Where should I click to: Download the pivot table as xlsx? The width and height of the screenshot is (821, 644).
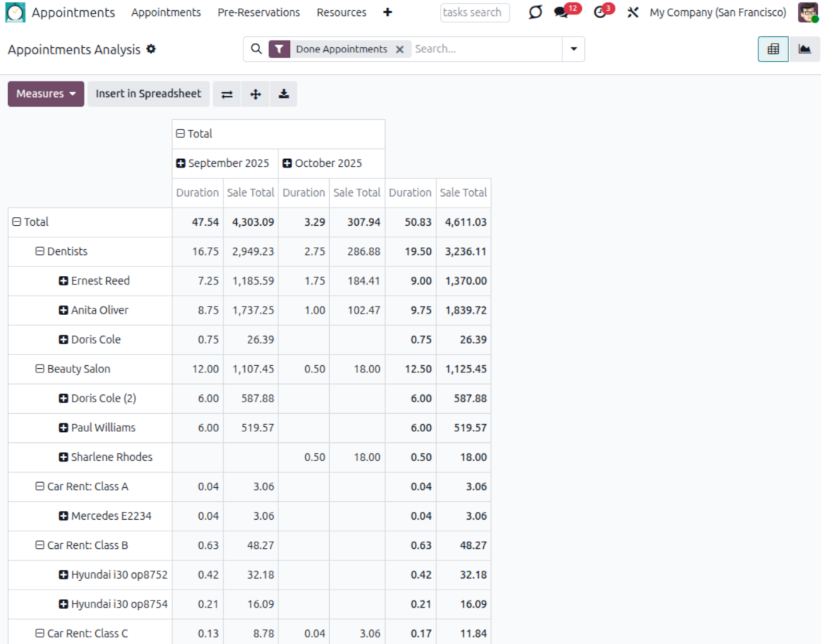(283, 94)
